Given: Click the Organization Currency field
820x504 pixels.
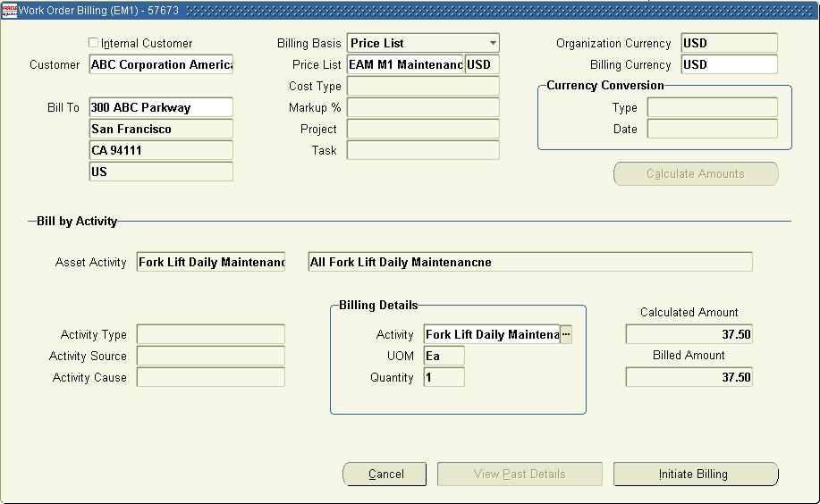Looking at the screenshot, I should click(x=730, y=43).
